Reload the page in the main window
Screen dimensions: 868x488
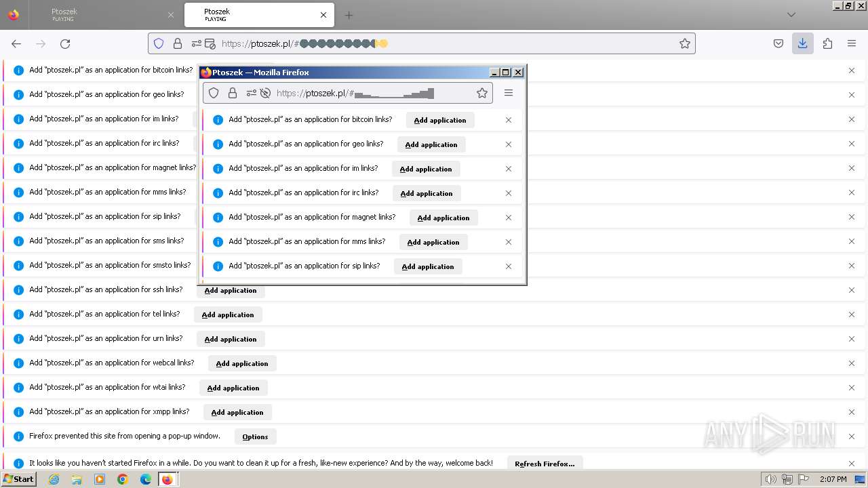pyautogui.click(x=65, y=43)
